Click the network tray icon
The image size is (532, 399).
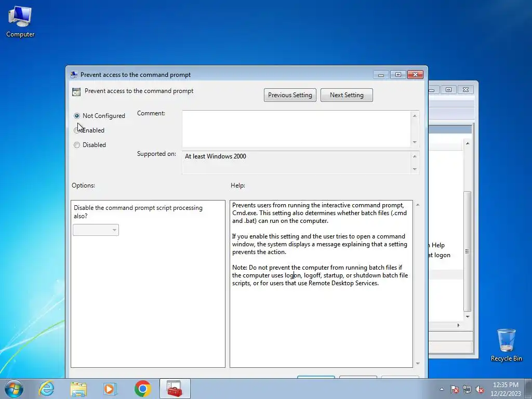tap(467, 389)
